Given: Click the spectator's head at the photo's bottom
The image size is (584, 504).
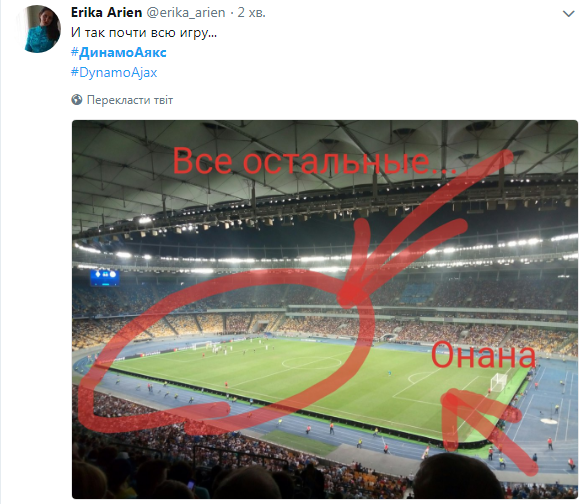Looking at the screenshot, I should point(458,476).
